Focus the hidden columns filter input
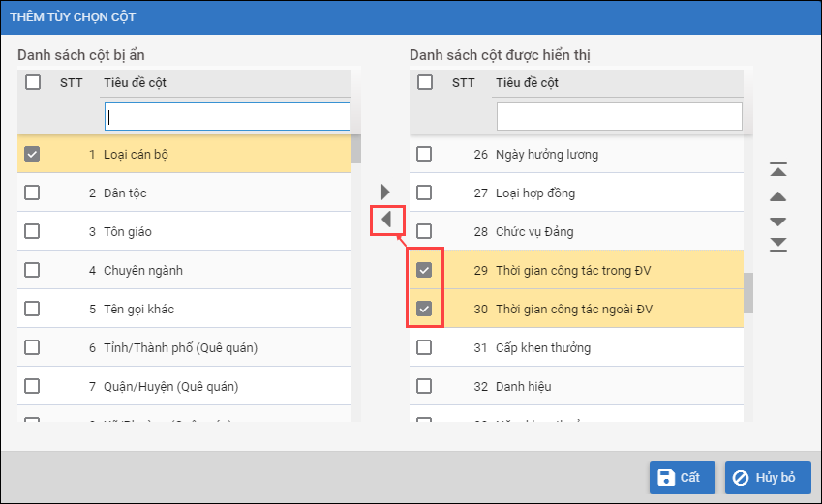 coord(228,117)
